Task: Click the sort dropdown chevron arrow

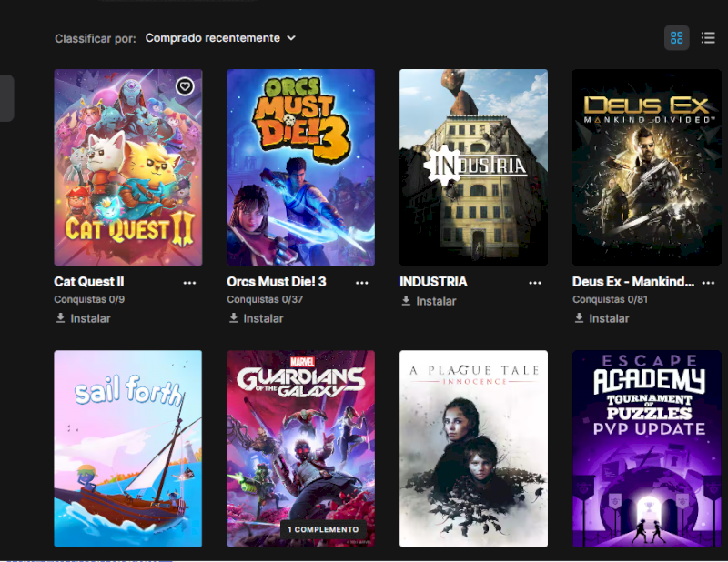Action: tap(291, 38)
